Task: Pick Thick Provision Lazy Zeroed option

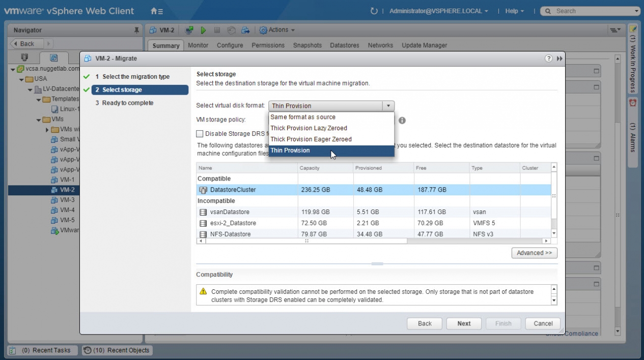Action: tap(309, 128)
